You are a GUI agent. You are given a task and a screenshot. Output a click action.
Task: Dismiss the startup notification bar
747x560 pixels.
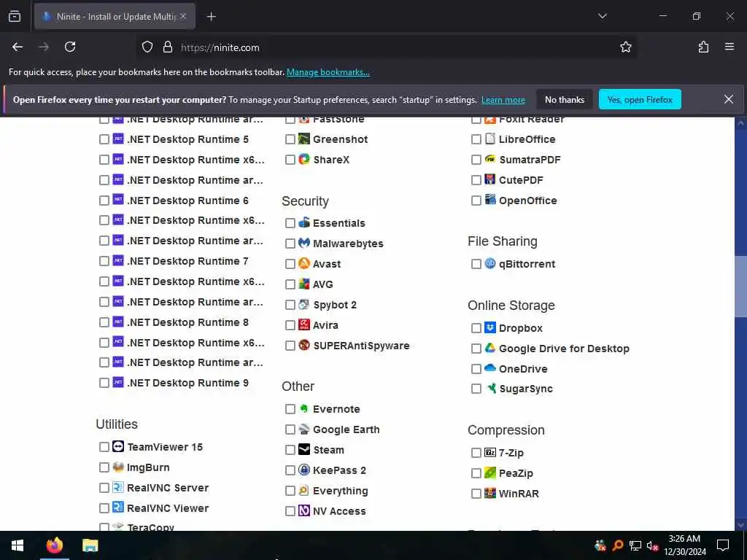[729, 99]
